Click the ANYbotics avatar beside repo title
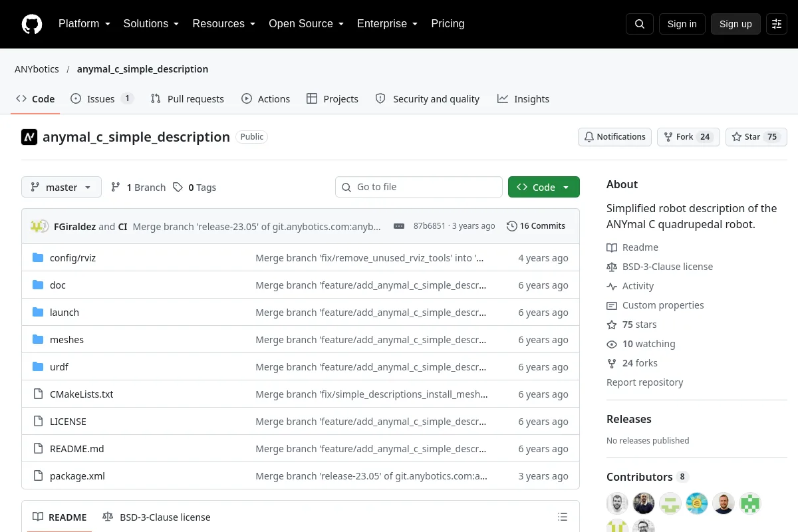The width and height of the screenshot is (798, 532). [x=29, y=137]
